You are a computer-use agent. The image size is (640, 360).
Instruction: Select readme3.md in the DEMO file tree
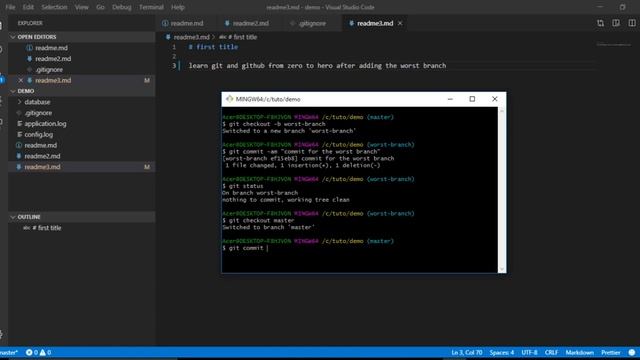point(82,167)
